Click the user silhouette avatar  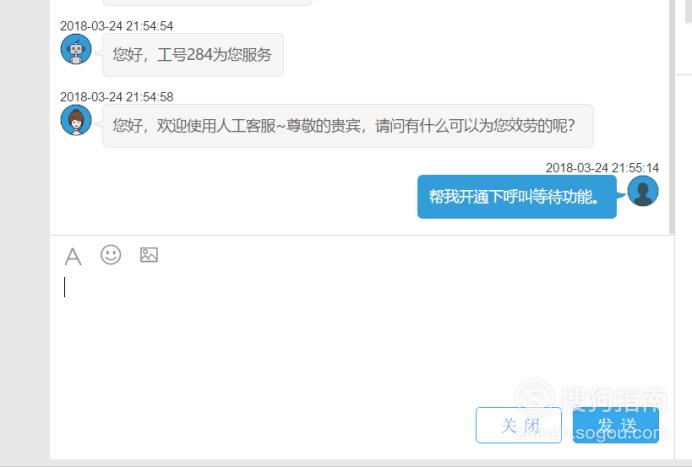click(x=643, y=191)
